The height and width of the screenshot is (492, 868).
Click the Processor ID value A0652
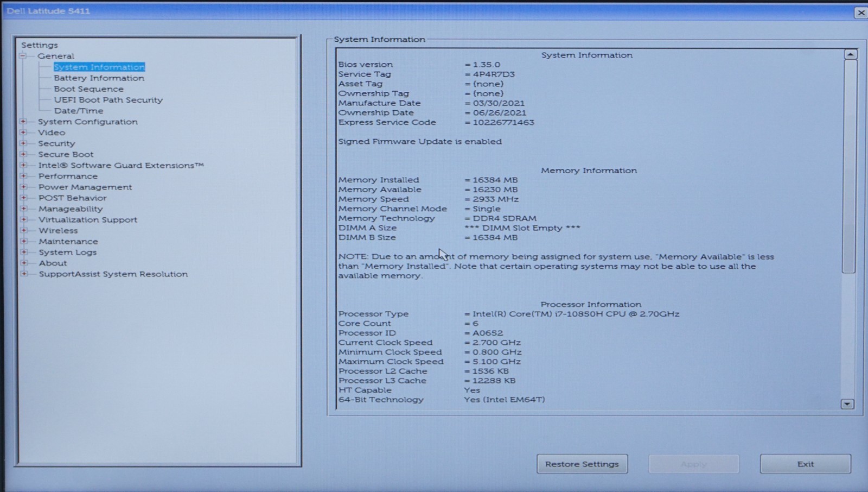tap(488, 333)
